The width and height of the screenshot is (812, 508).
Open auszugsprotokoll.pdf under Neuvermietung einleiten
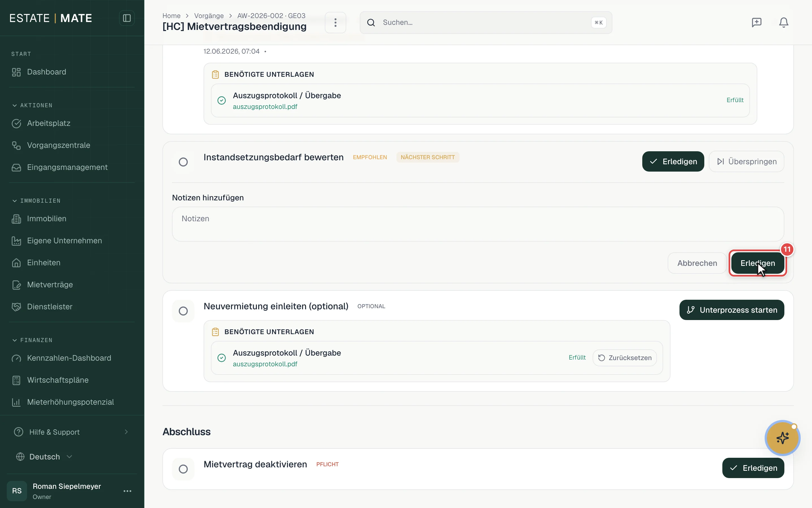pos(265,364)
